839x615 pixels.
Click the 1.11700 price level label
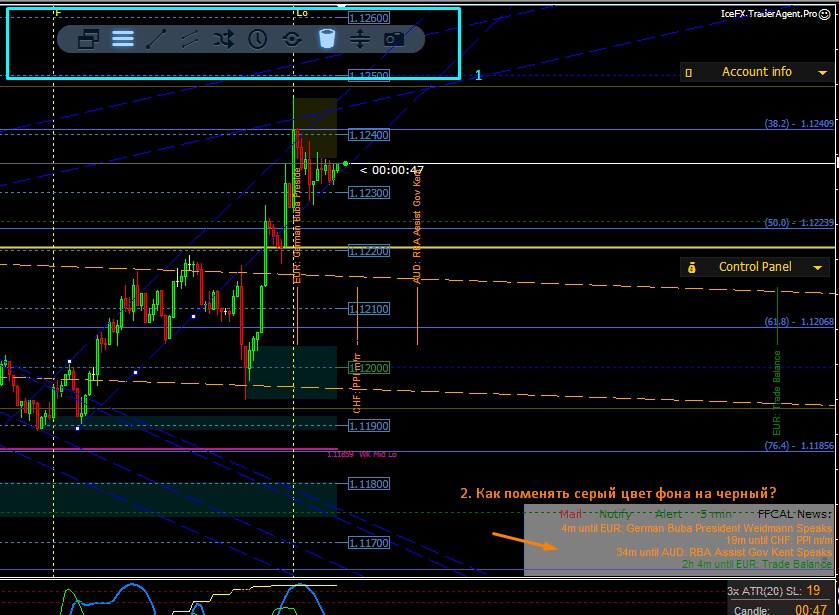[369, 543]
